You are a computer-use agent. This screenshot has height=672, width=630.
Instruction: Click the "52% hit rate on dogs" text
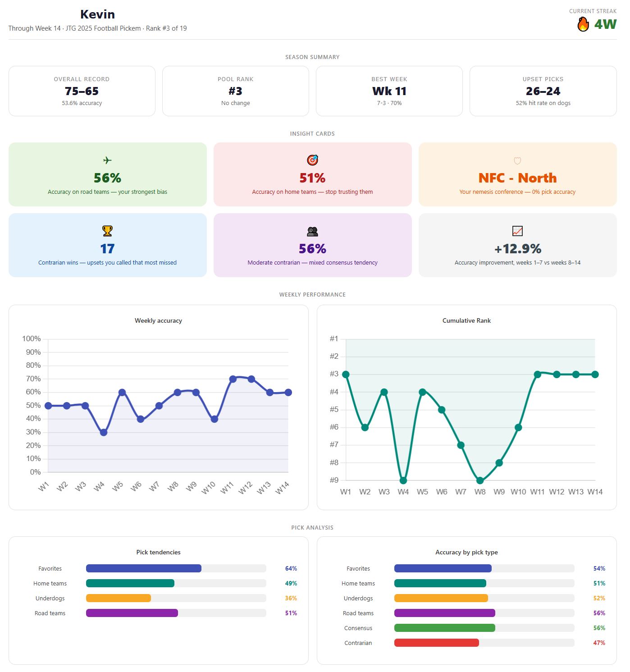pos(543,103)
